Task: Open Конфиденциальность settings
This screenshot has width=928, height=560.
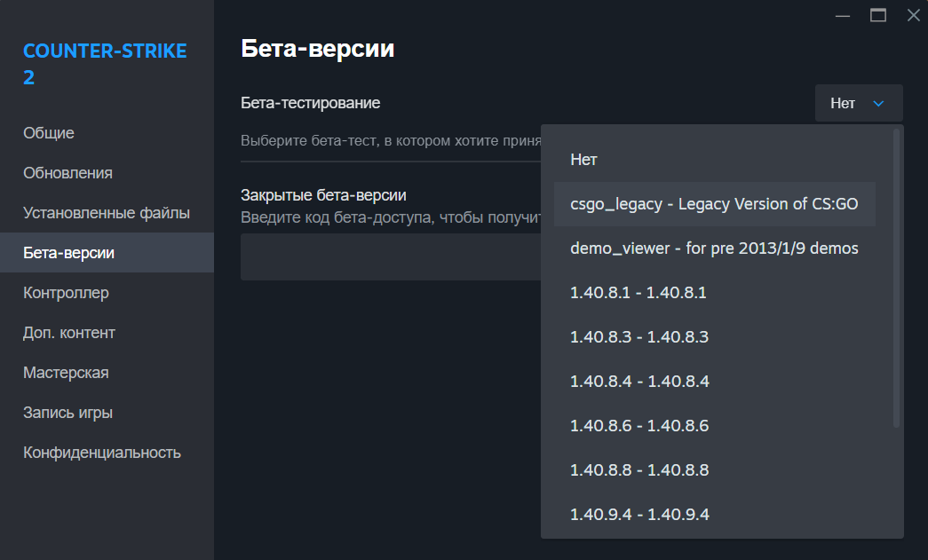Action: coord(102,453)
